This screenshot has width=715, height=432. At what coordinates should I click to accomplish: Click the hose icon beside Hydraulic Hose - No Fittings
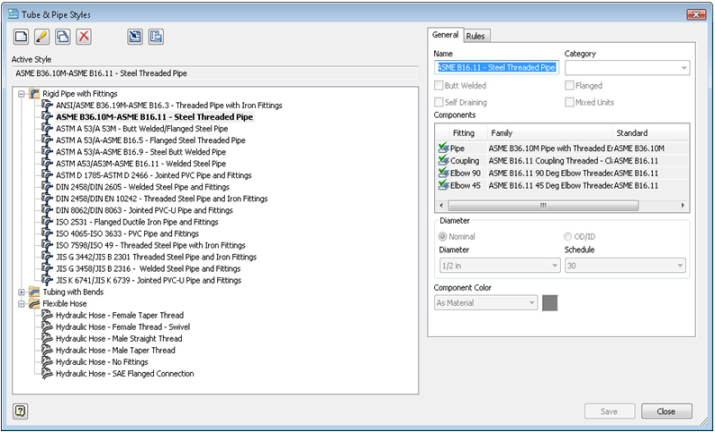pos(47,362)
